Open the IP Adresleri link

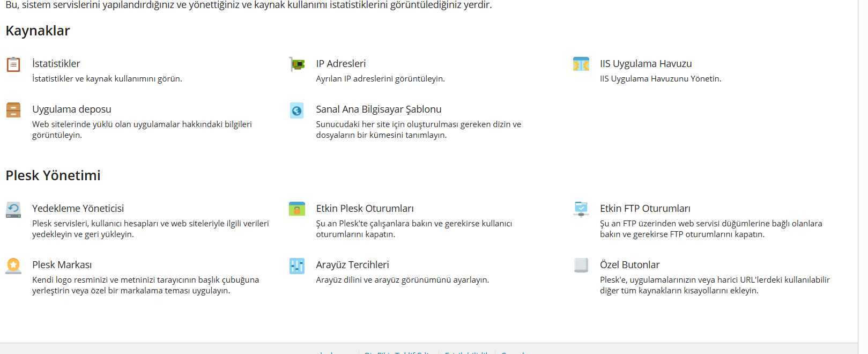click(x=340, y=64)
